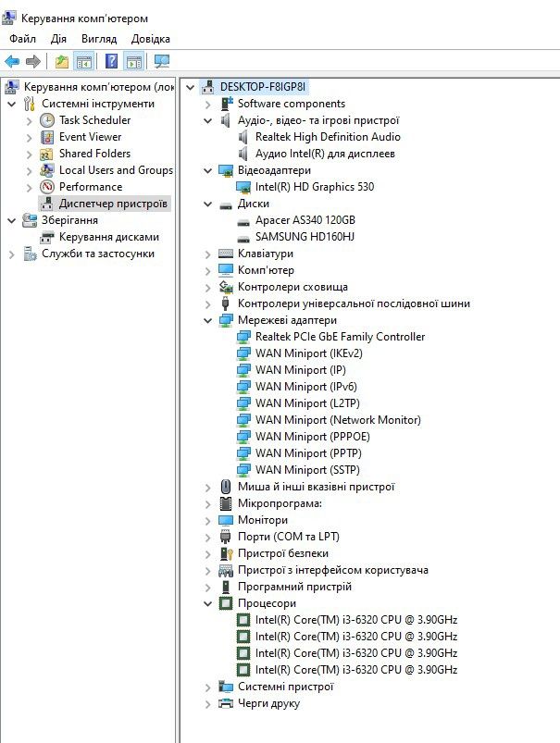The width and height of the screenshot is (560, 743).
Task: Expand the Монітори category
Action: tap(207, 521)
